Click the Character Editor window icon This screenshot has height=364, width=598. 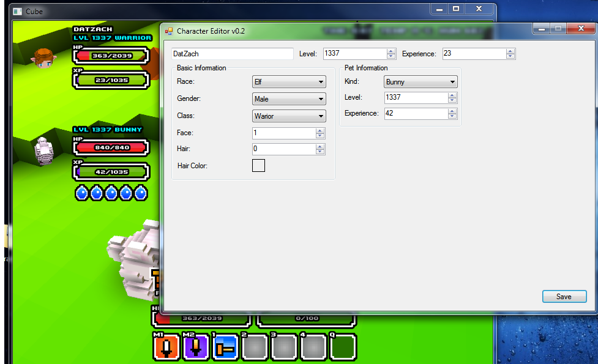click(x=169, y=31)
